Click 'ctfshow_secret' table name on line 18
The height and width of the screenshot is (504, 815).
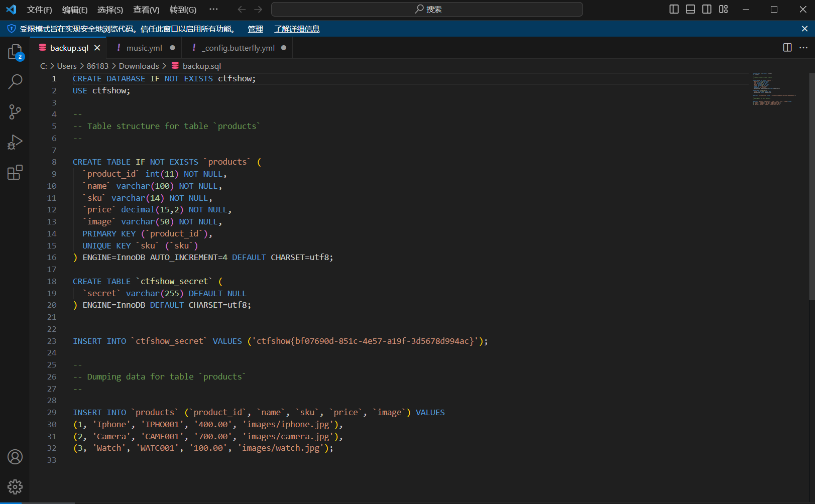click(x=174, y=282)
